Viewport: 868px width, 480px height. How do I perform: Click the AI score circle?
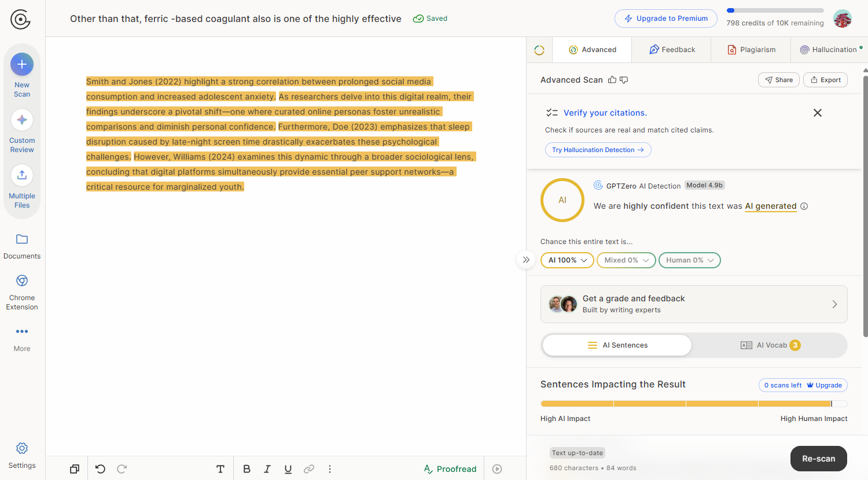tap(562, 200)
